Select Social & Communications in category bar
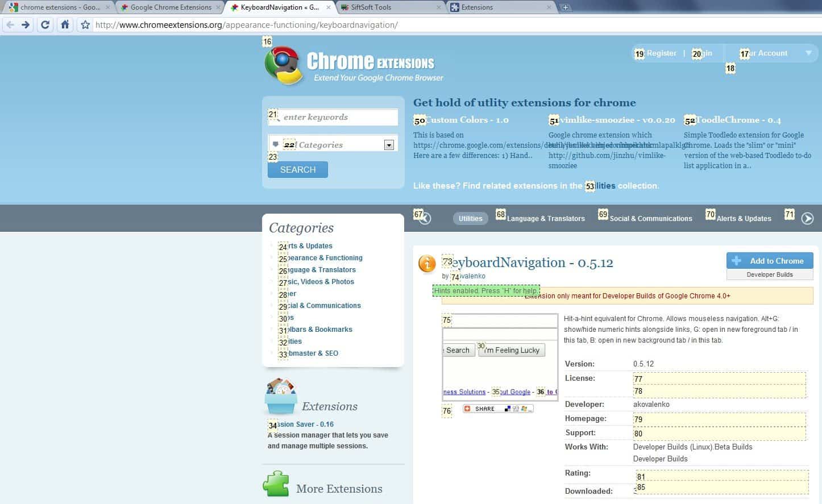 pyautogui.click(x=650, y=219)
